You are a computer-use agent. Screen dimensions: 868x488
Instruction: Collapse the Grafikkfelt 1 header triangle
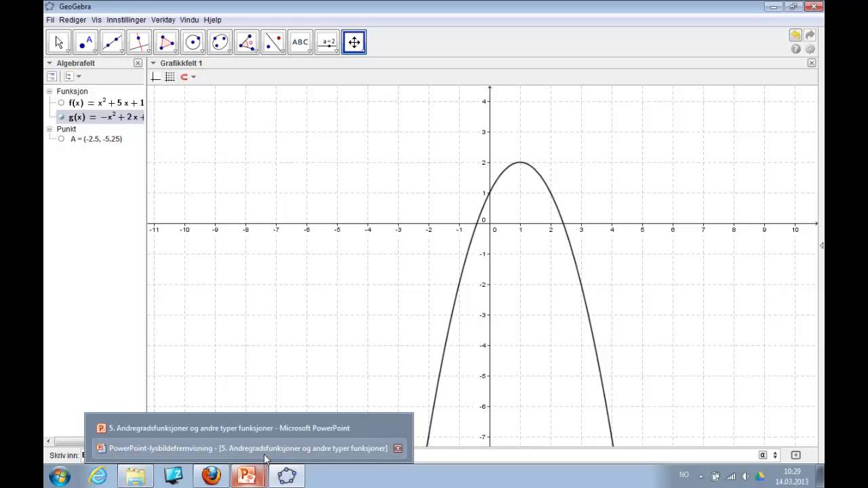tap(153, 63)
